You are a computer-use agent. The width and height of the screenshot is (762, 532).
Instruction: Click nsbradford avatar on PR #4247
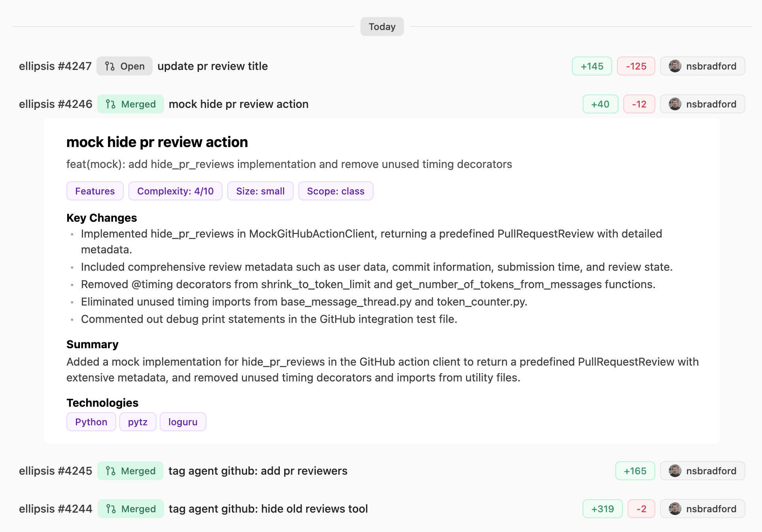click(675, 66)
